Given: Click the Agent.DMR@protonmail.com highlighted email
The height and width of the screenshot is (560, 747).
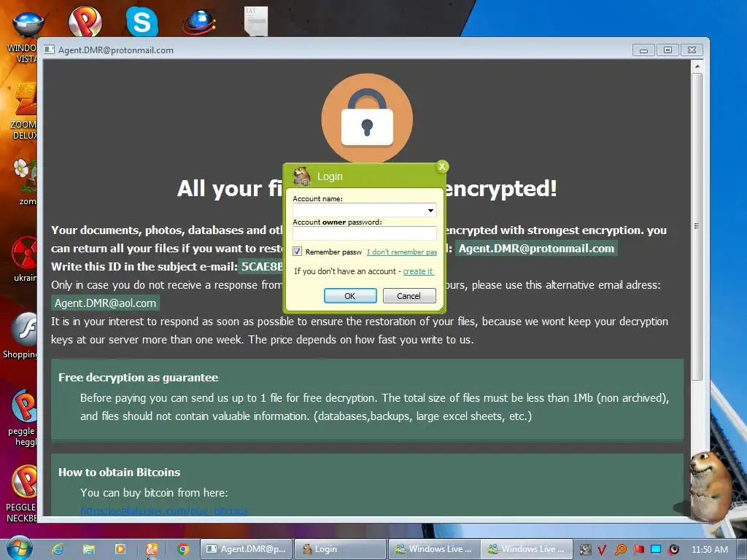Looking at the screenshot, I should (536, 248).
